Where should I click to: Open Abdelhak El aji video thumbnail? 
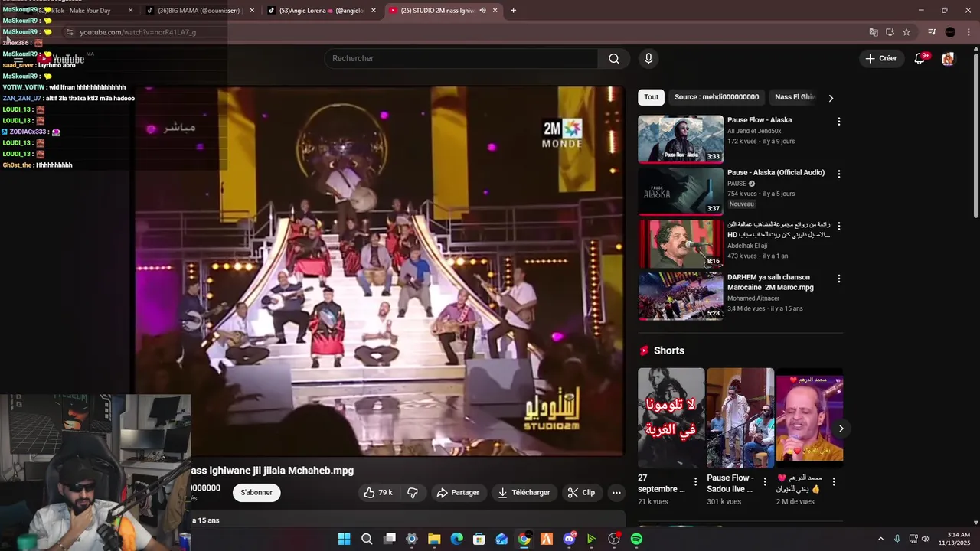680,243
